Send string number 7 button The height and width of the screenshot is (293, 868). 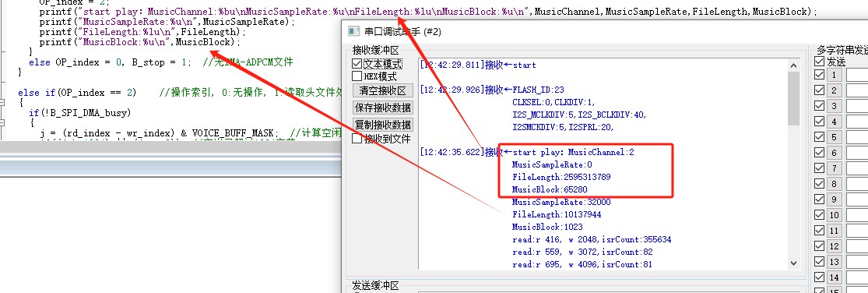point(835,168)
